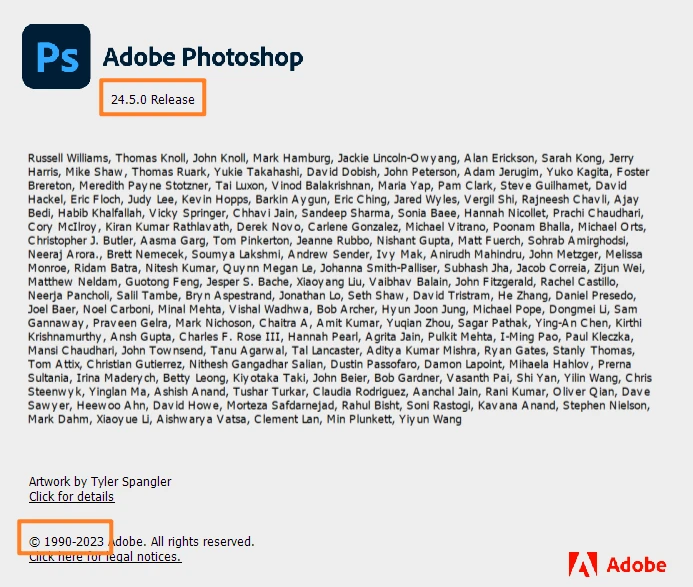Click the "Artwork by Tyler Spangler" text
This screenshot has width=693, height=587.
pos(99,481)
